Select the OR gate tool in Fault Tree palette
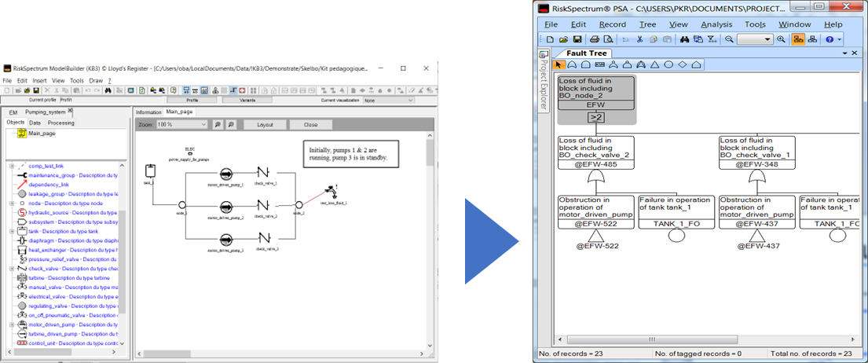The width and height of the screenshot is (868, 363). click(572, 64)
